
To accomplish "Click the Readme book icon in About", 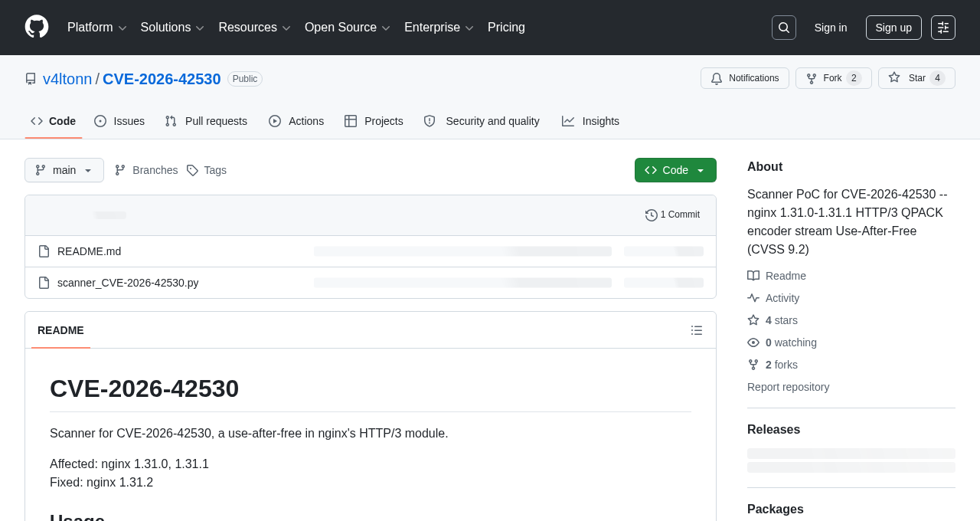I will coord(753,276).
